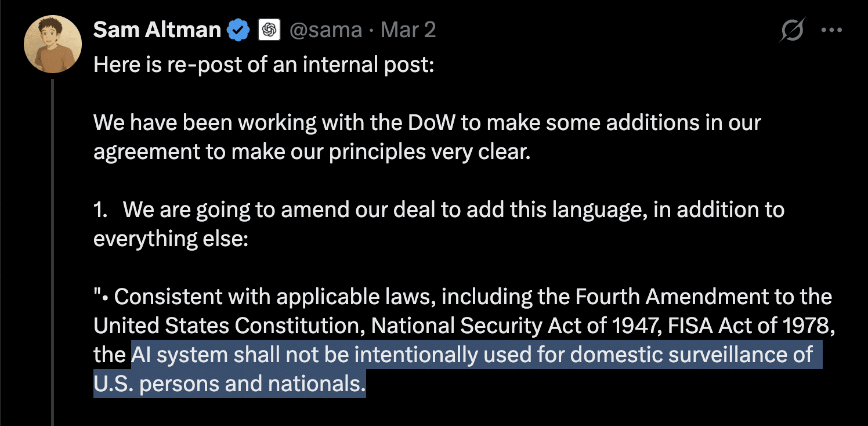868x426 pixels.
Task: Click the 'everything else:' line
Action: pyautogui.click(x=171, y=239)
